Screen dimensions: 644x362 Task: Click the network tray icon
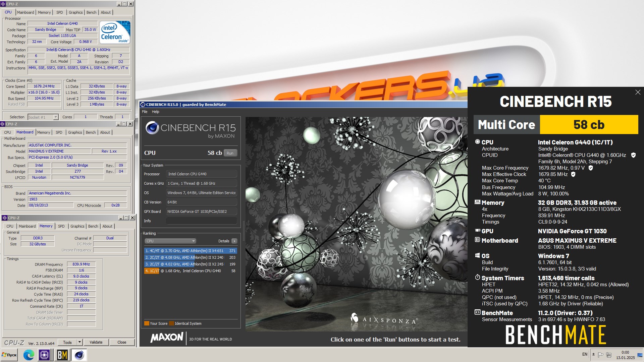coord(609,355)
